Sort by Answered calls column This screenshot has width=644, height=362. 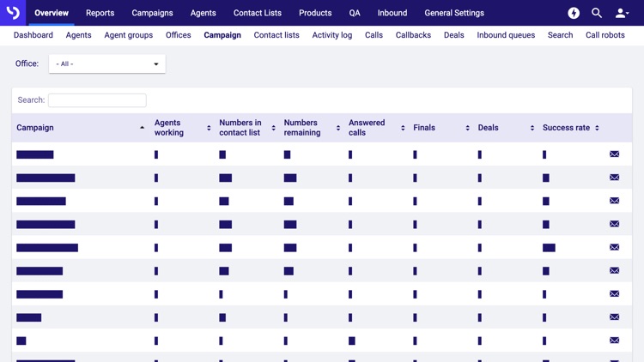pyautogui.click(x=403, y=128)
